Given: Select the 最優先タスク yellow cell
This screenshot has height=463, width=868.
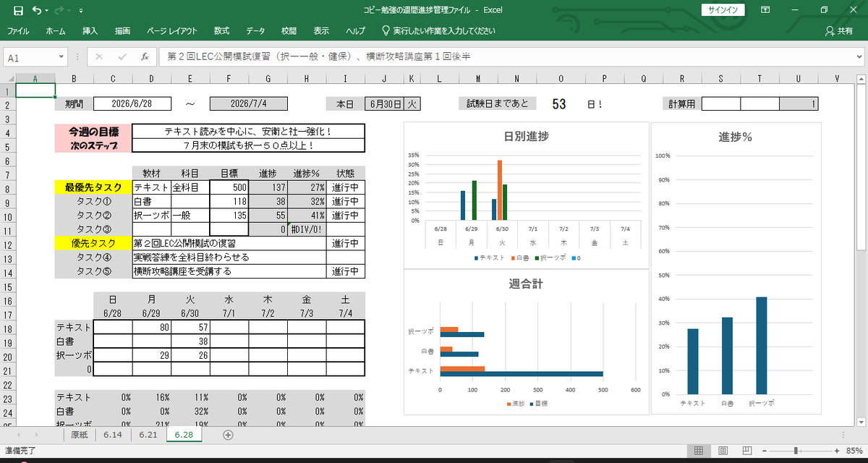Looking at the screenshot, I should click(x=93, y=187).
